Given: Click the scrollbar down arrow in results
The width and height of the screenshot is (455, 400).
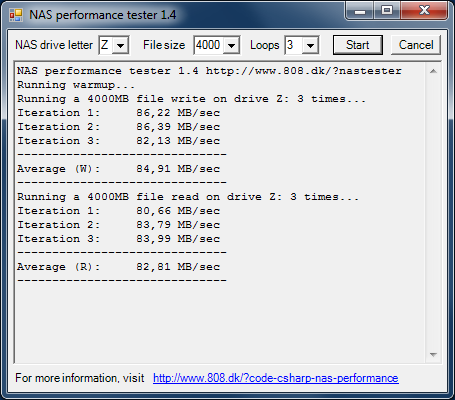Looking at the screenshot, I should pyautogui.click(x=433, y=355).
